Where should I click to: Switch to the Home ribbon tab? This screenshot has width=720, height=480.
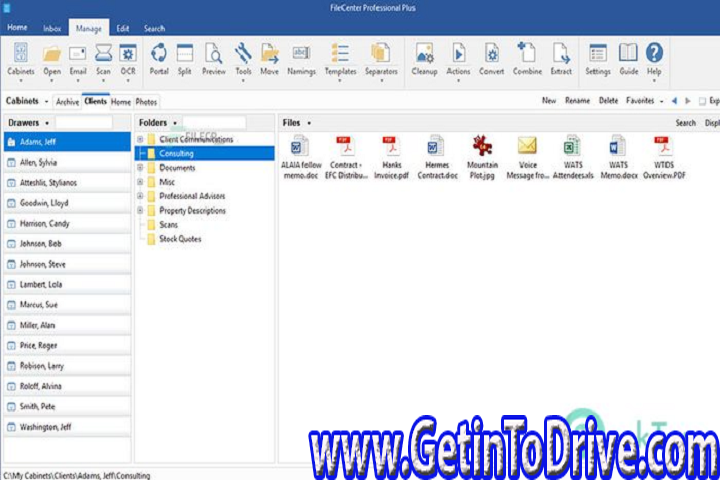[x=17, y=28]
